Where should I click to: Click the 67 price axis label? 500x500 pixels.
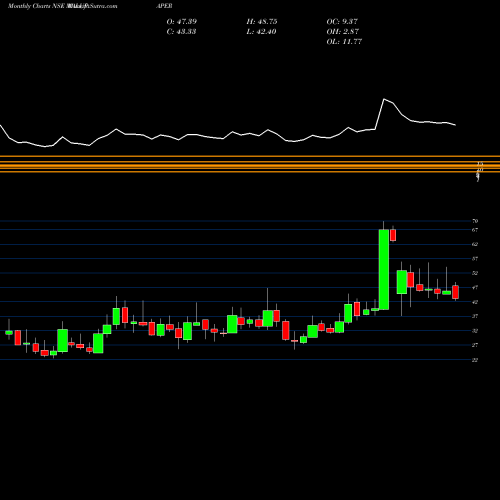coord(475,230)
